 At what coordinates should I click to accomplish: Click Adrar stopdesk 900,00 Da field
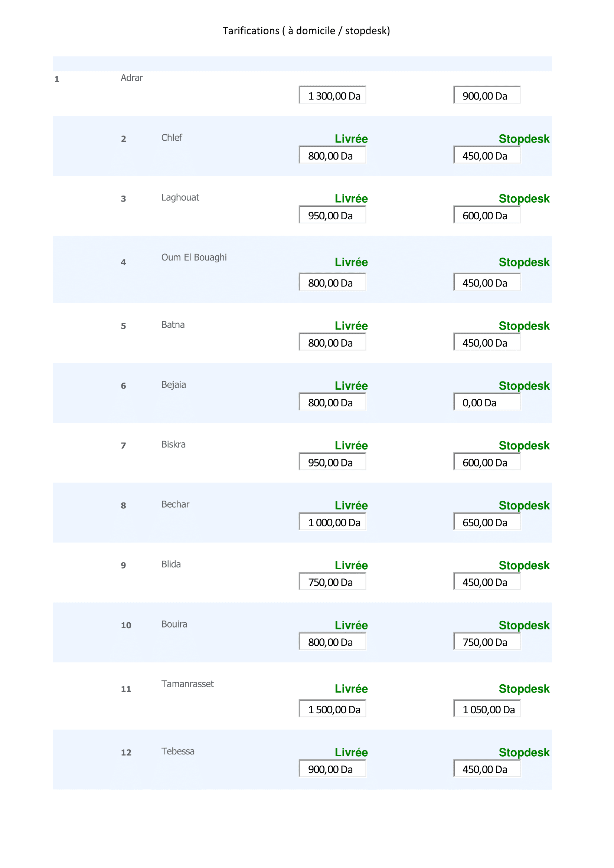click(487, 95)
